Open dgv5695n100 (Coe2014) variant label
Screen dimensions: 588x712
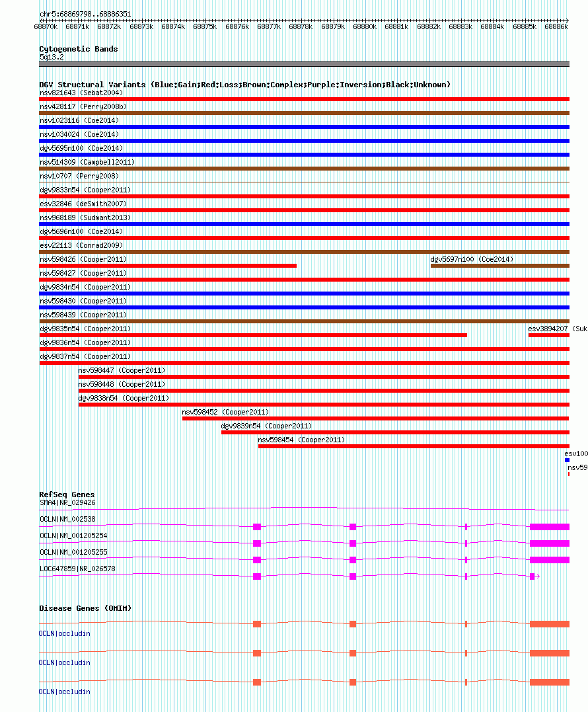pyautogui.click(x=81, y=148)
